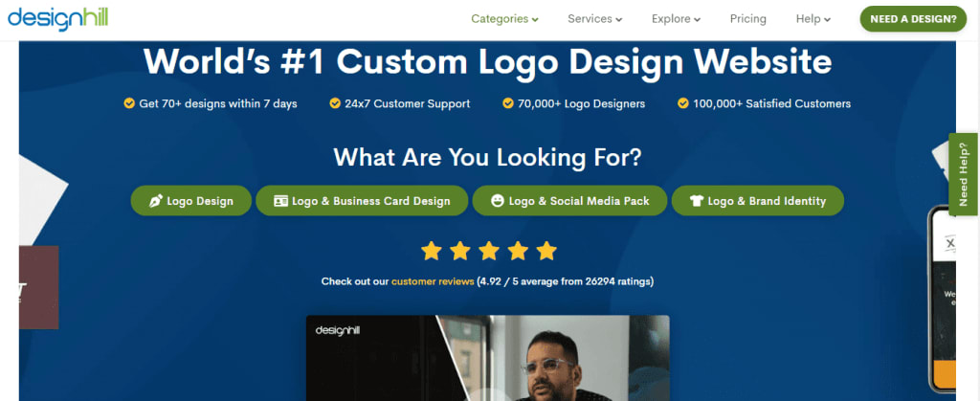
Task: Play the Designhill video thumbnail
Action: pyautogui.click(x=487, y=358)
